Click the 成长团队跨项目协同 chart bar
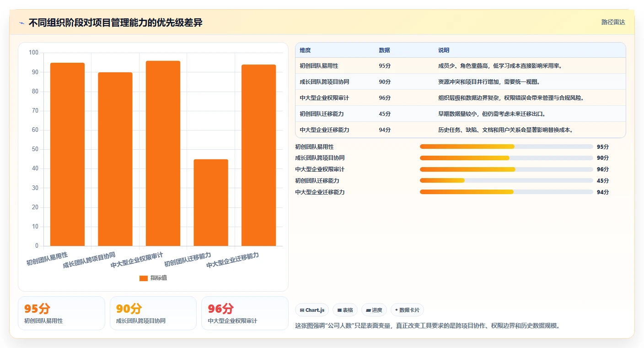The image size is (644, 348). 115,159
